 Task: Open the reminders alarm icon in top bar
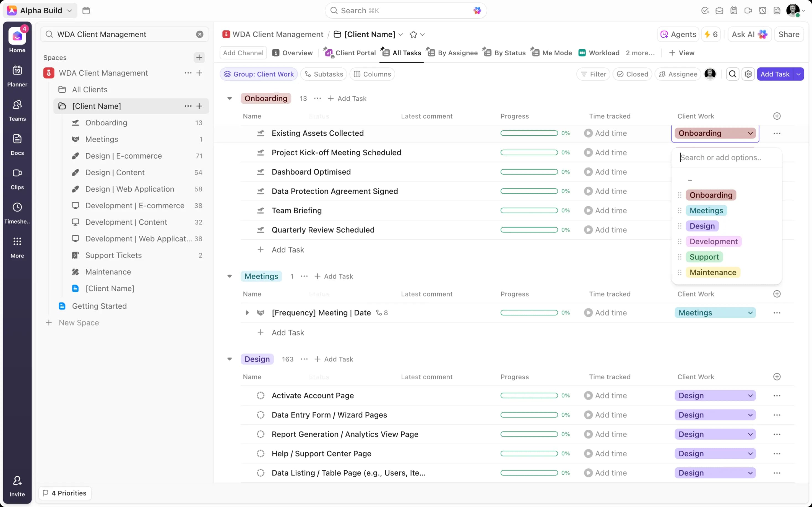tap(762, 10)
